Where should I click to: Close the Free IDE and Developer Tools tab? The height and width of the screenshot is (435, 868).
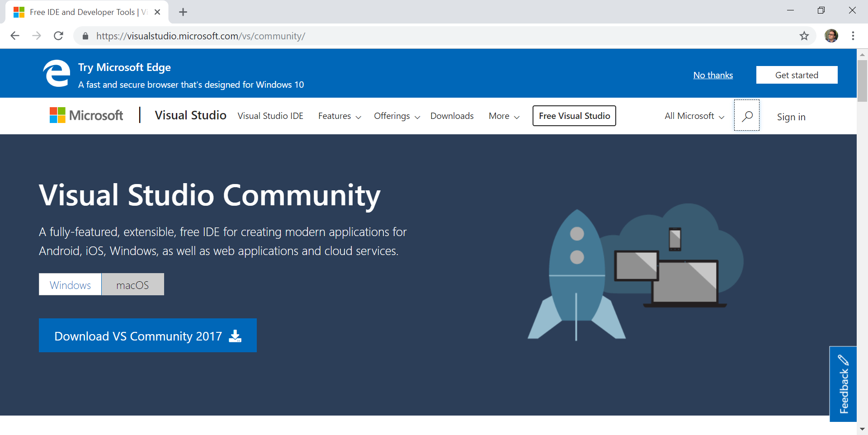157,12
